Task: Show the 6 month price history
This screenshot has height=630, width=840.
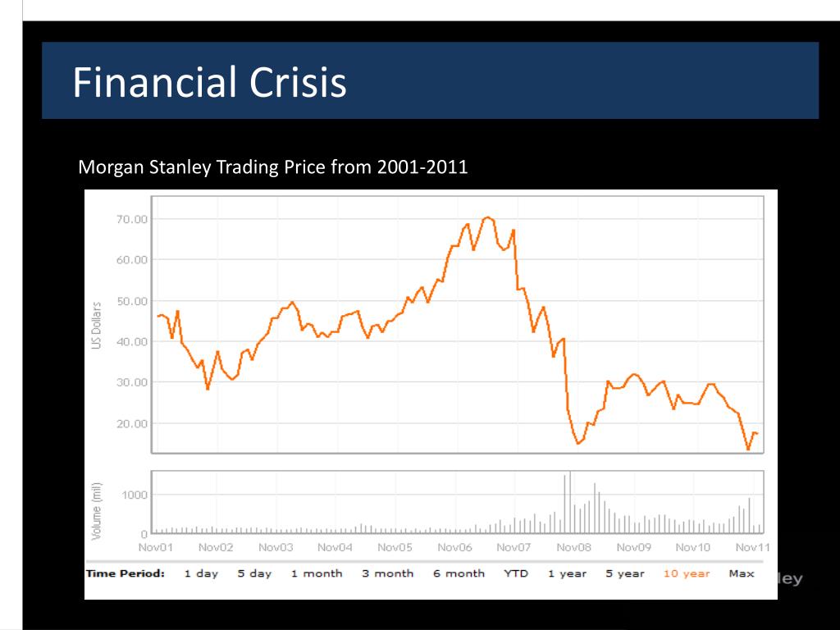Action: coord(459,573)
